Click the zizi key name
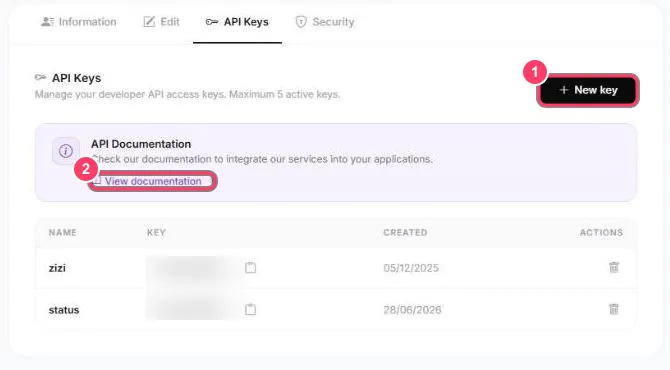Image resolution: width=670 pixels, height=370 pixels. coord(57,268)
